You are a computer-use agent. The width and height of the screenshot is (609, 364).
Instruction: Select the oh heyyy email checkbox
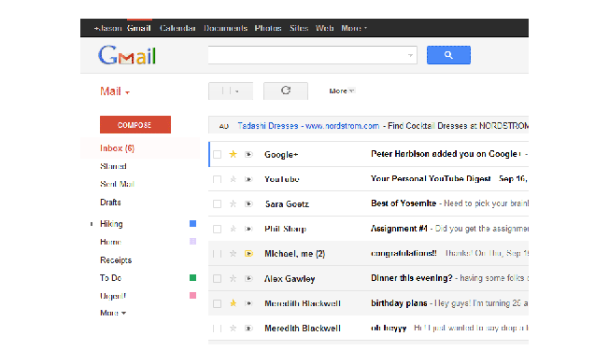[x=217, y=329]
